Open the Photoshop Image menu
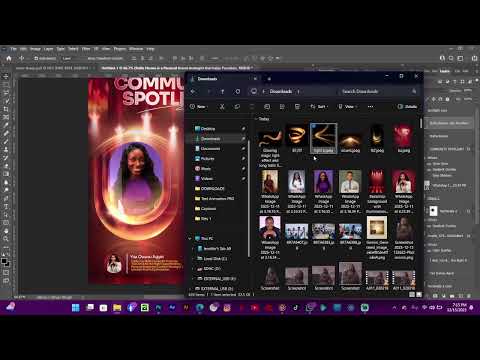This screenshot has height=360, width=480. click(35, 49)
